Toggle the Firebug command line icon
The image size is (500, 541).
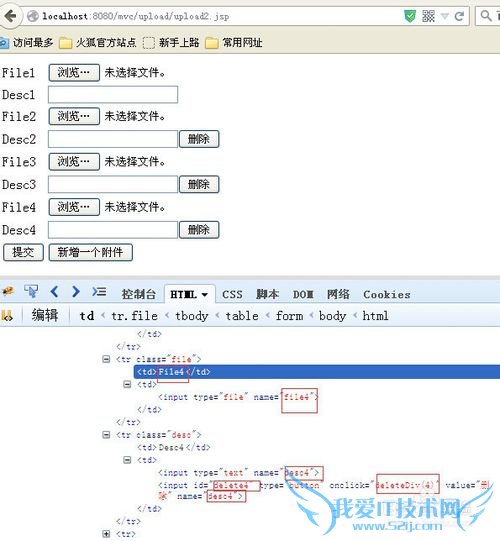coord(99,292)
